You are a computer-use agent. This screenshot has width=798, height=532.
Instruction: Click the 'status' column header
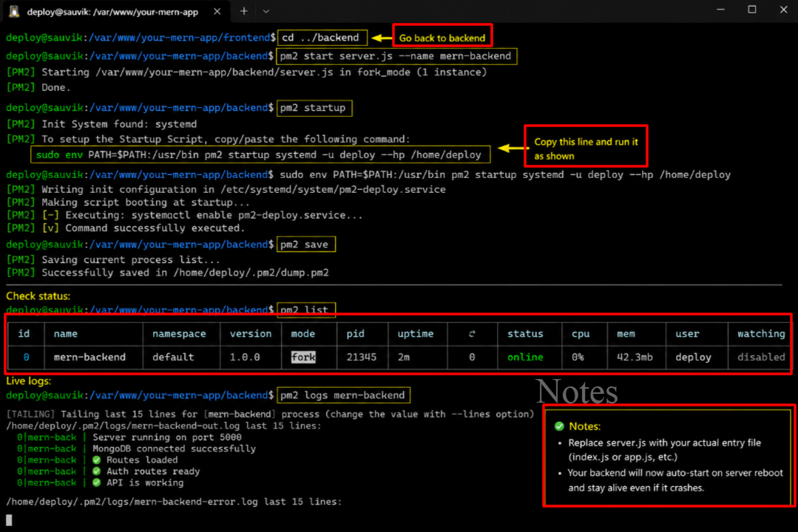[525, 334]
